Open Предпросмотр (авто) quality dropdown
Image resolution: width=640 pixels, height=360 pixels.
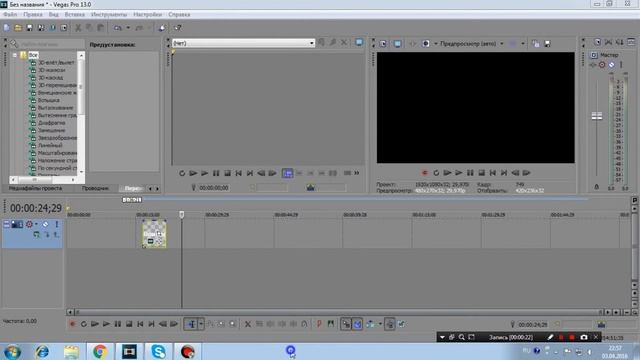point(502,44)
